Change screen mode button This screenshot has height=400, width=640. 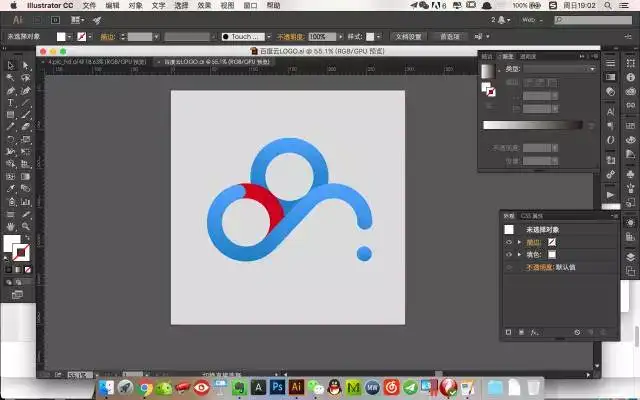tap(17, 295)
